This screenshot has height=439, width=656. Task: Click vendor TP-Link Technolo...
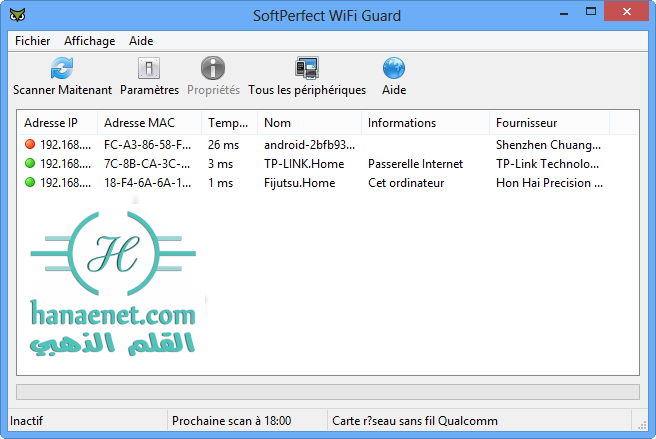pyautogui.click(x=547, y=164)
